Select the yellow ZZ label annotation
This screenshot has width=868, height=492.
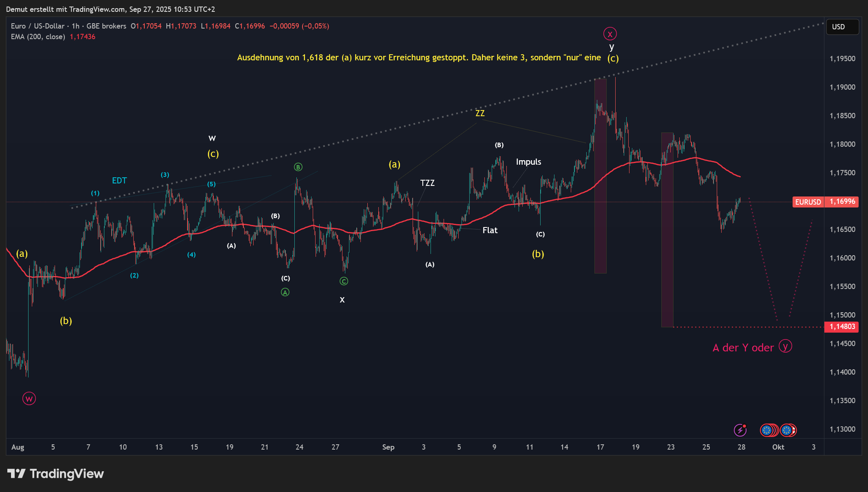(480, 113)
